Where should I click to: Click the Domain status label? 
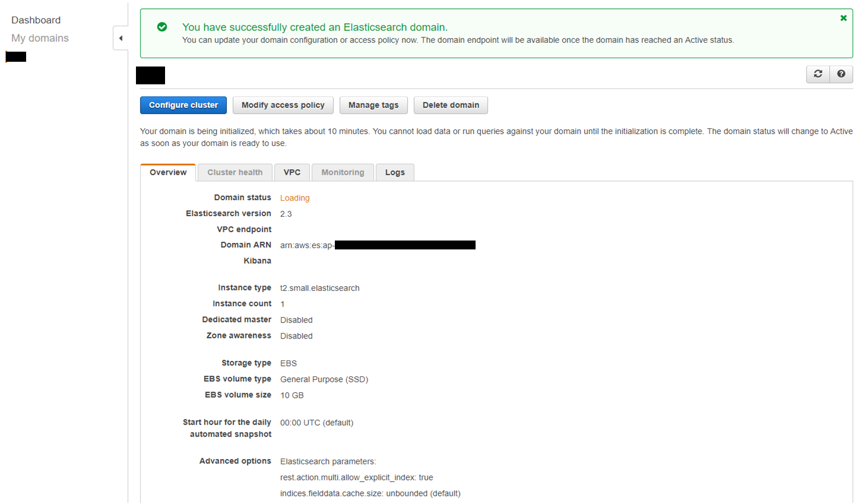pyautogui.click(x=243, y=197)
